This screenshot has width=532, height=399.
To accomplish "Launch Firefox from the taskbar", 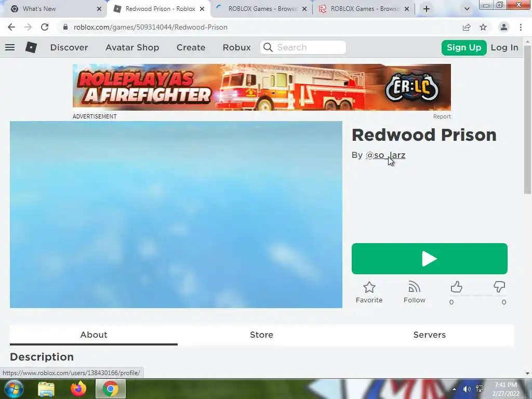I will point(78,389).
